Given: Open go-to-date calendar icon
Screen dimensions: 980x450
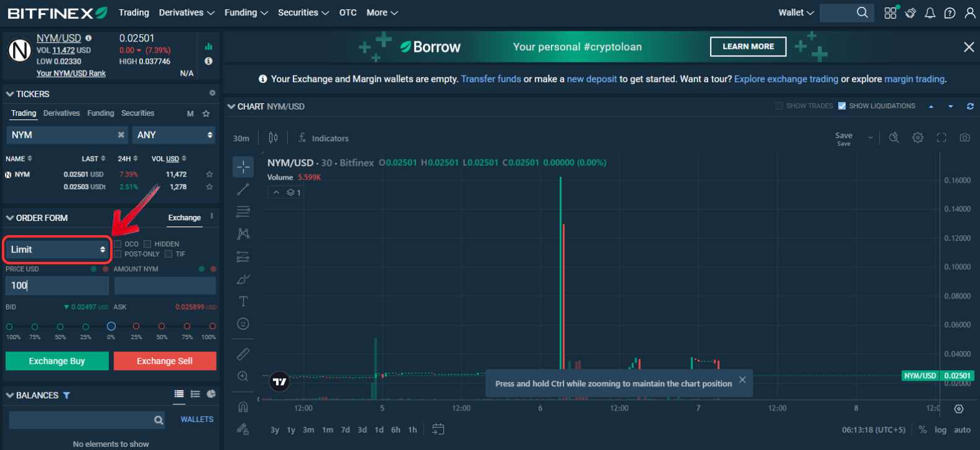Looking at the screenshot, I should [438, 429].
